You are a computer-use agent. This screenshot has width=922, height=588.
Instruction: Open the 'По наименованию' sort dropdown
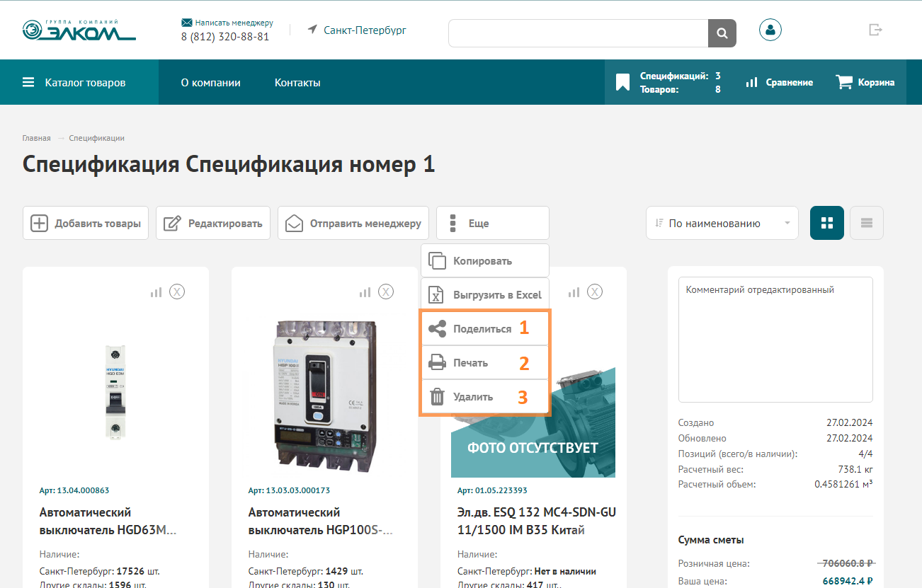coord(722,223)
